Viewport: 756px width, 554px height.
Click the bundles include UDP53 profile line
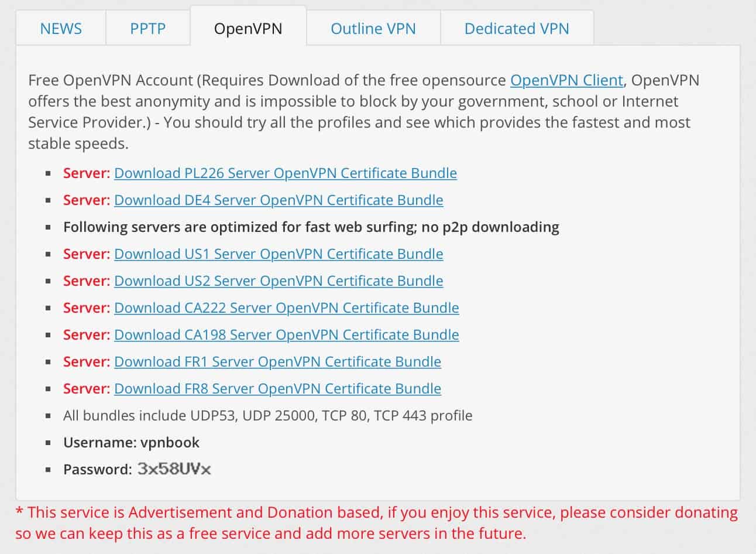pos(268,416)
